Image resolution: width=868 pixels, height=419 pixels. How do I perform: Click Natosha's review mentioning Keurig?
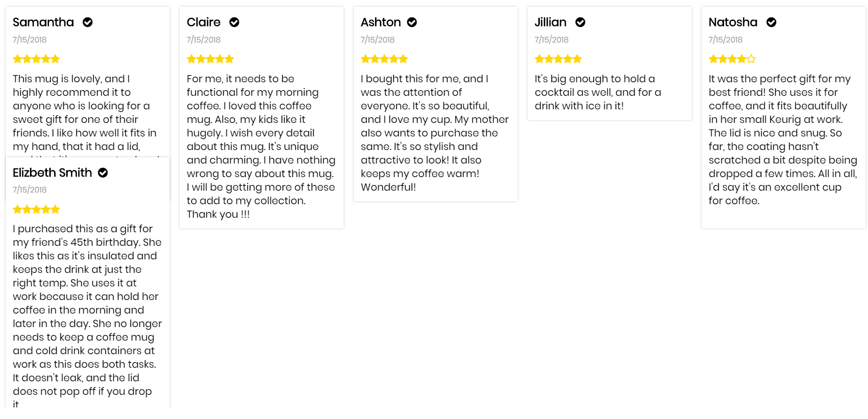[783, 140]
